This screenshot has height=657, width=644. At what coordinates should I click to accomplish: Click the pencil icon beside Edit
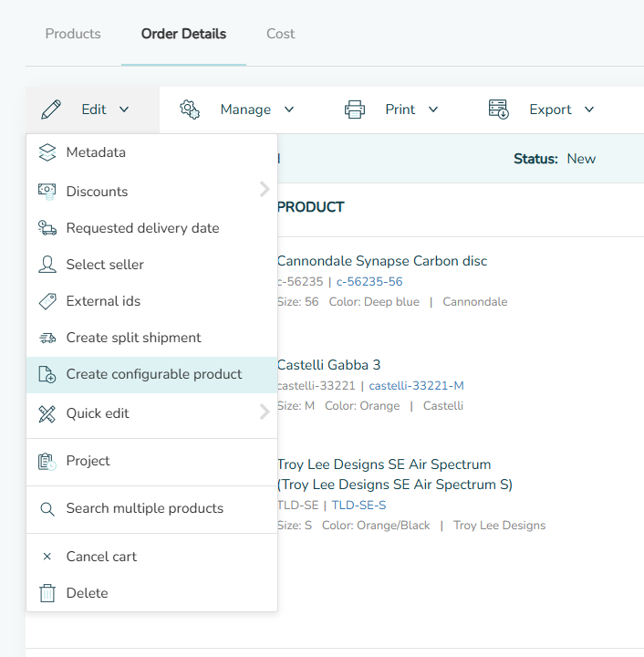[x=51, y=109]
